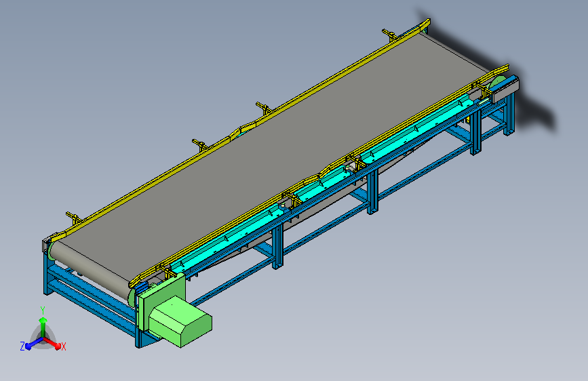This screenshot has height=381, width=588.
Task: Click the green Y axis arrow on triad
Action: [x=43, y=325]
